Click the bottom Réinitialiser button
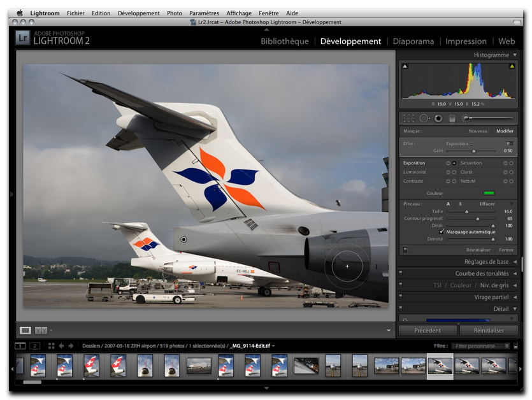 pyautogui.click(x=489, y=331)
